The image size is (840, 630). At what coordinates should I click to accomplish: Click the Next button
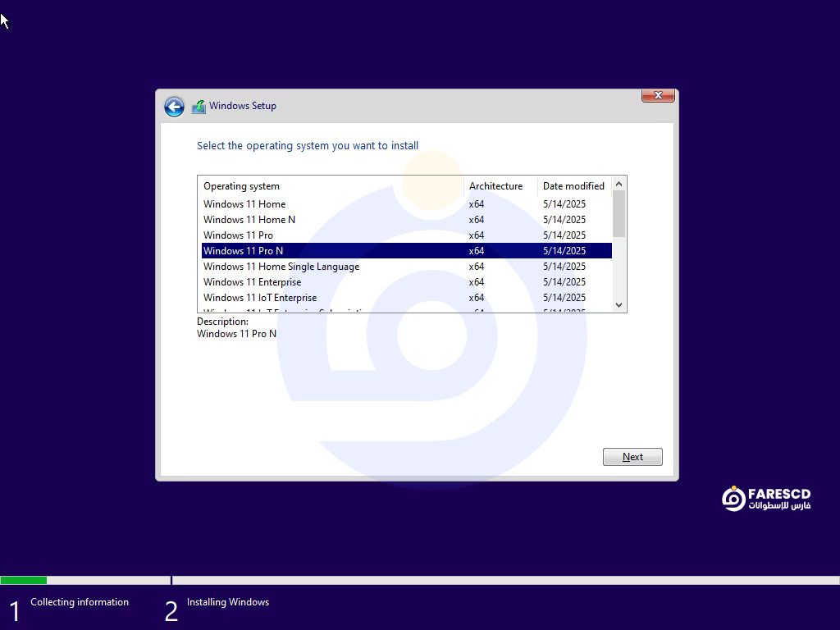click(632, 457)
